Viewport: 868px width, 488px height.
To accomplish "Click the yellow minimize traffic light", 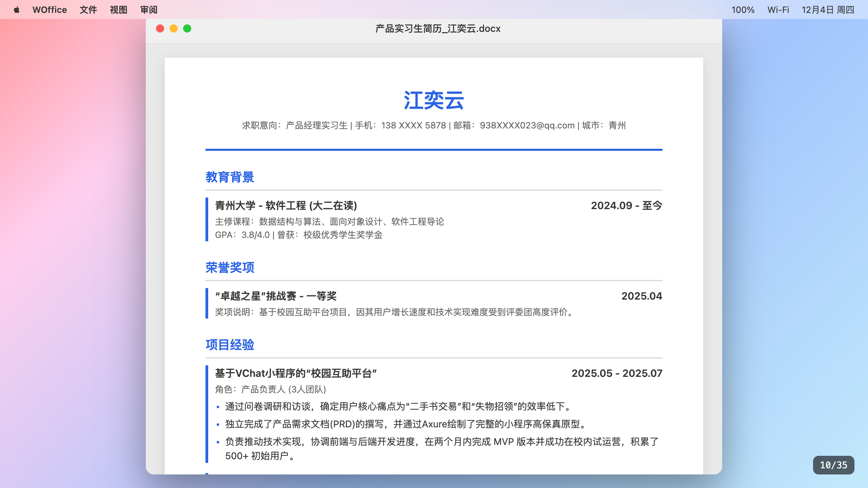I will point(173,29).
